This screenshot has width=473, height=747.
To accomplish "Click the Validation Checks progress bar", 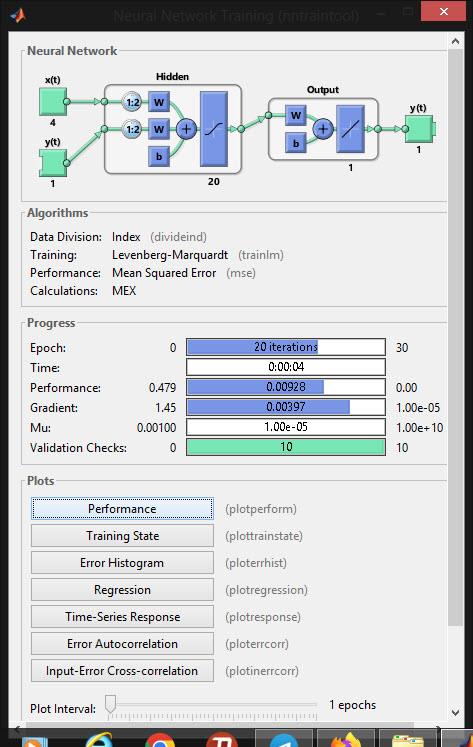I will [286, 447].
